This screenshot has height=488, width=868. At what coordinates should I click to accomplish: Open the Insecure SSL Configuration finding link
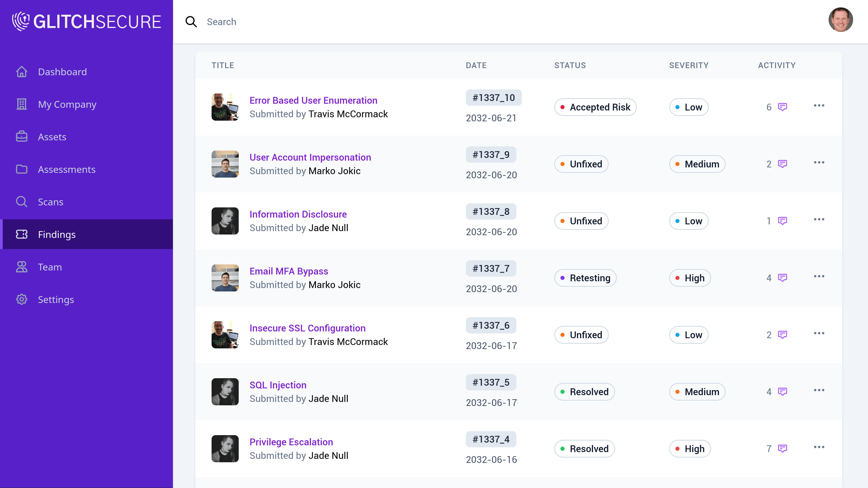click(x=308, y=328)
